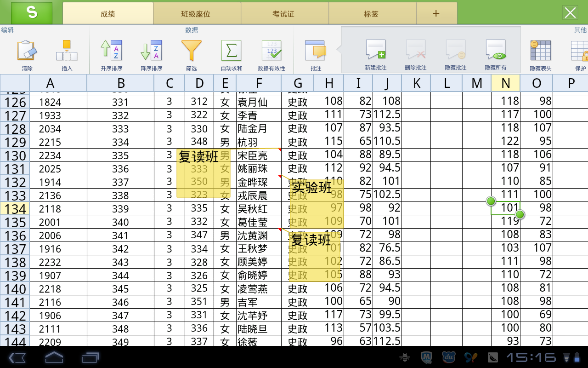The image size is (588, 368).
Task: Select column A header
Action: [x=58, y=83]
